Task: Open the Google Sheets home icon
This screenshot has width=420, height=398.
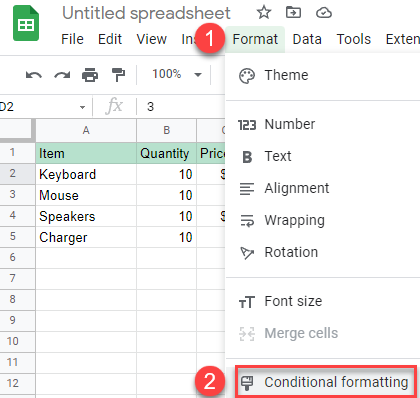Action: 26,23
